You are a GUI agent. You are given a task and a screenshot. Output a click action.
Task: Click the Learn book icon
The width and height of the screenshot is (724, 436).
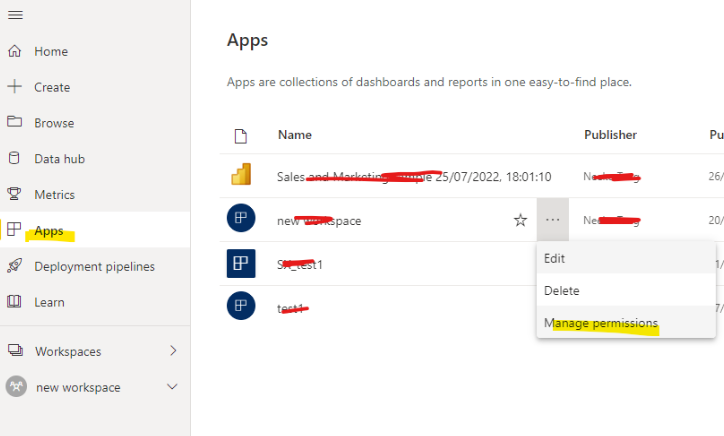pos(14,301)
